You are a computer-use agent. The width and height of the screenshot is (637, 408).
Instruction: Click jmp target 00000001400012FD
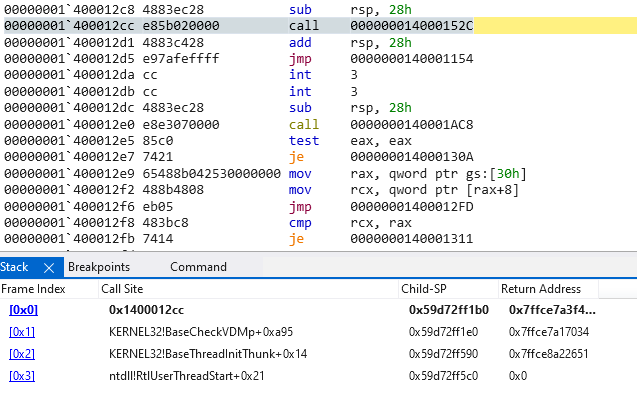(x=412, y=206)
